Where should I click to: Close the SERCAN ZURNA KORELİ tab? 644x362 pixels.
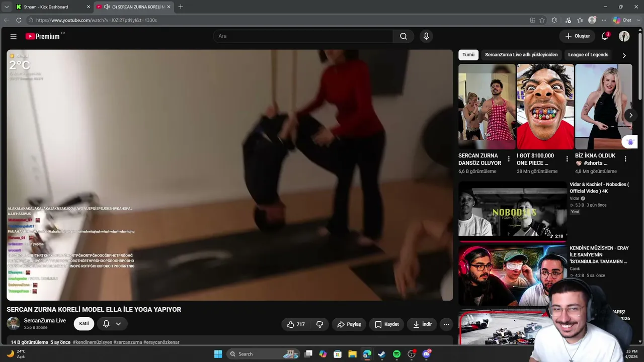tap(169, 7)
